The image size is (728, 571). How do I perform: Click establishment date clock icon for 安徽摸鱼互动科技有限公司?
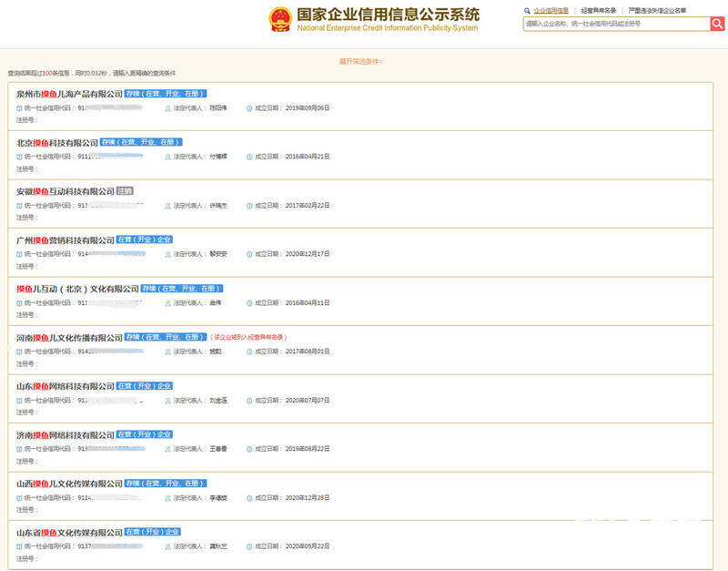pos(248,206)
